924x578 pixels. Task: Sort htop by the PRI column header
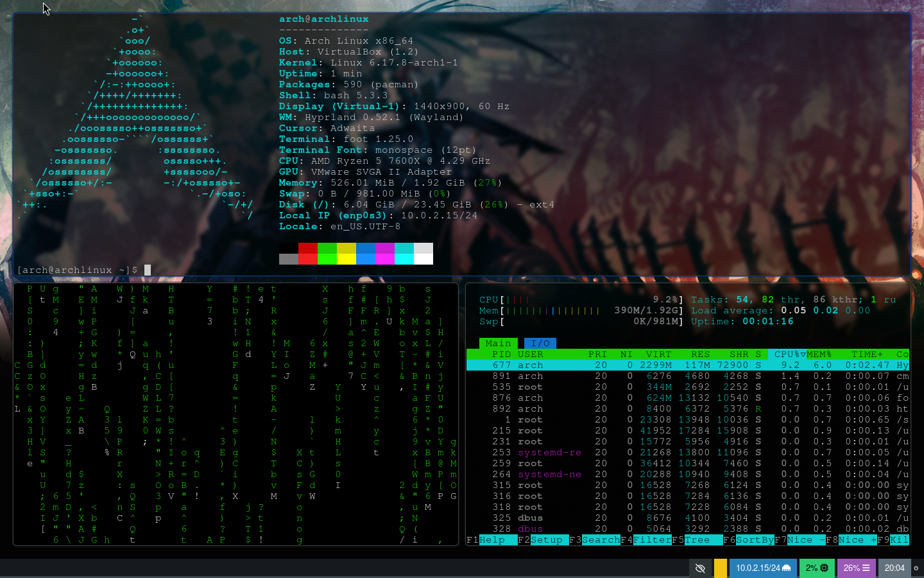coord(597,355)
